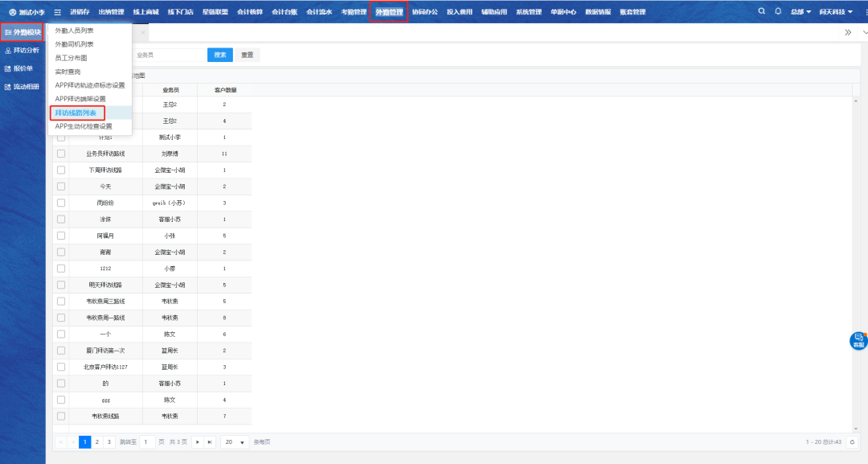Go to the next page arrow in pagination

coord(197,442)
